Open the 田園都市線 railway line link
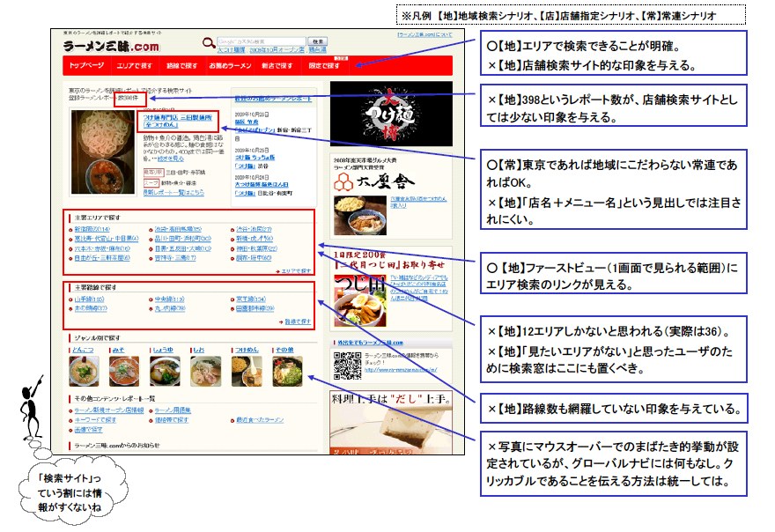The height and width of the screenshot is (532, 775). 255,308
